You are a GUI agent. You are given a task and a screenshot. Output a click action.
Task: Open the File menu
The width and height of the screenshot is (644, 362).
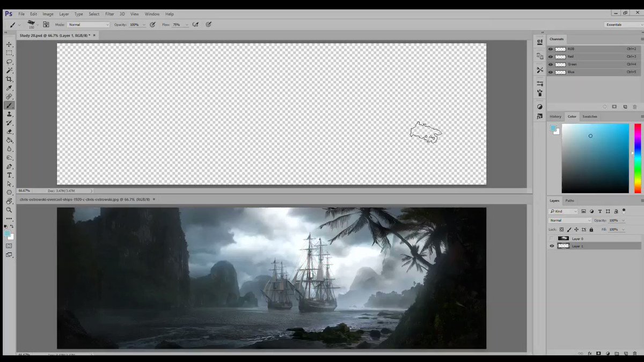coord(21,14)
